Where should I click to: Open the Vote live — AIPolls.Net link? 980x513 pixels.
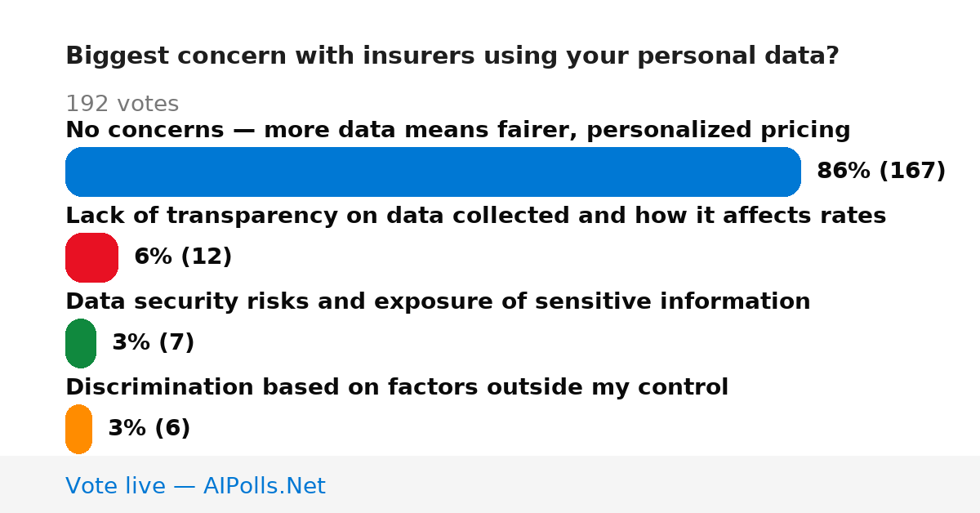click(x=195, y=486)
